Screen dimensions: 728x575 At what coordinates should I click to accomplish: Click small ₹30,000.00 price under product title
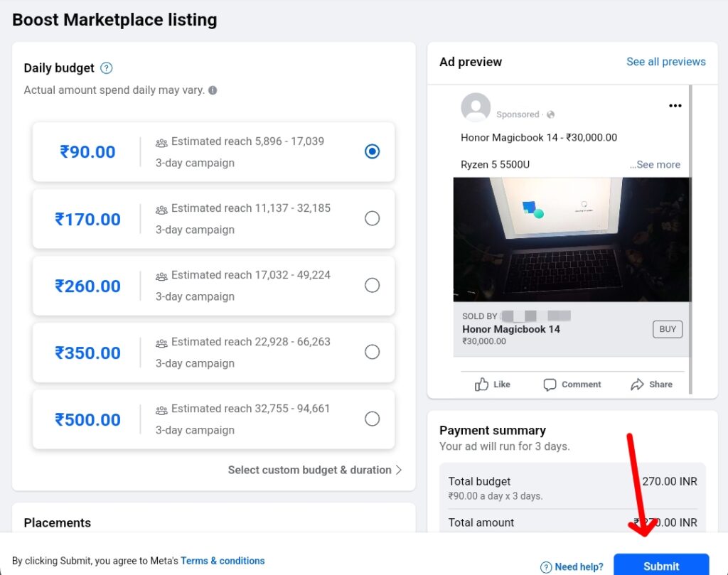pyautogui.click(x=483, y=341)
